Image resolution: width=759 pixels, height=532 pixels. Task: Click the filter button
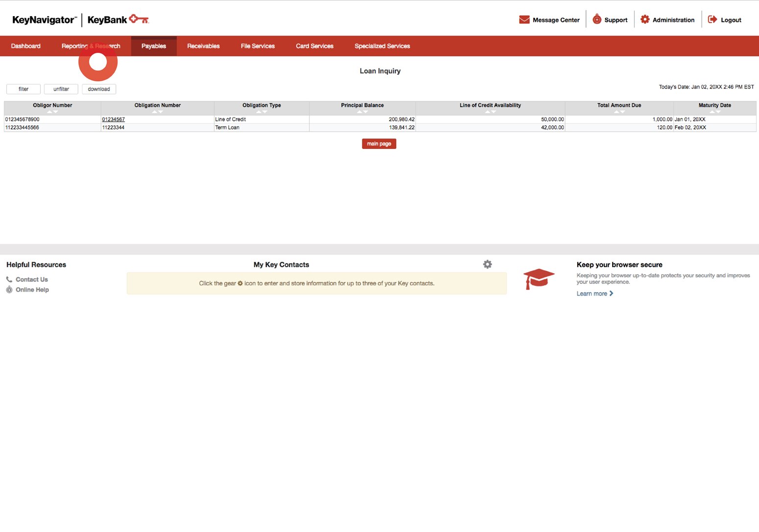coord(23,89)
